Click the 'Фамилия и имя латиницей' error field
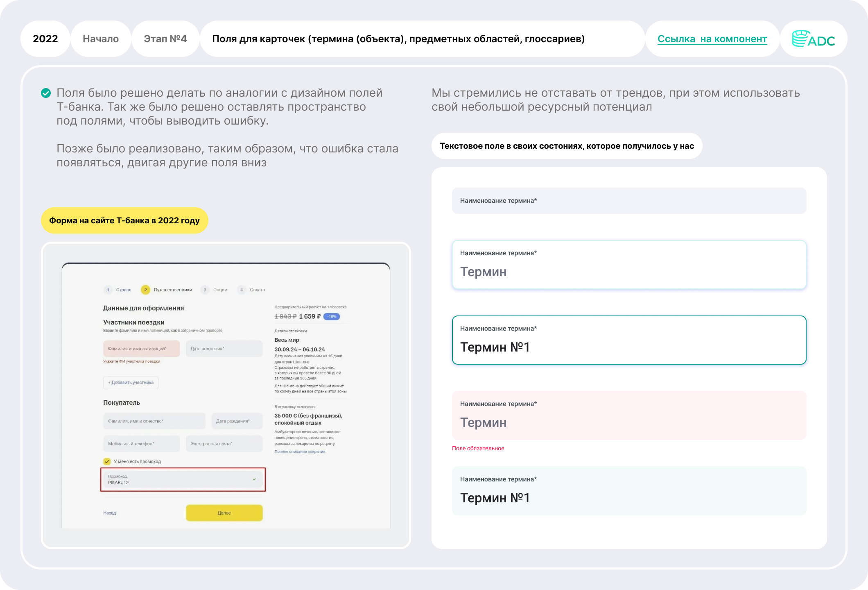The width and height of the screenshot is (868, 590). pyautogui.click(x=141, y=349)
